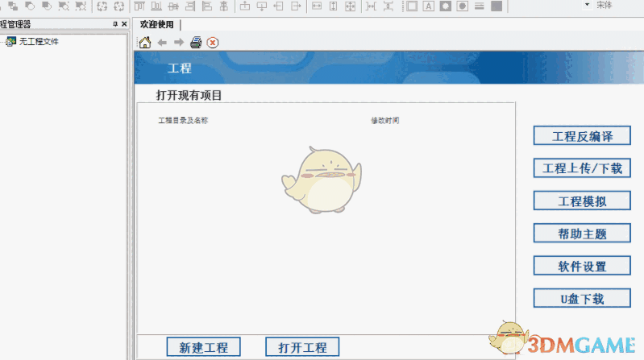Screen dimensions: 644x360
Task: Click the forward arrow in browser bar
Action: click(179, 42)
